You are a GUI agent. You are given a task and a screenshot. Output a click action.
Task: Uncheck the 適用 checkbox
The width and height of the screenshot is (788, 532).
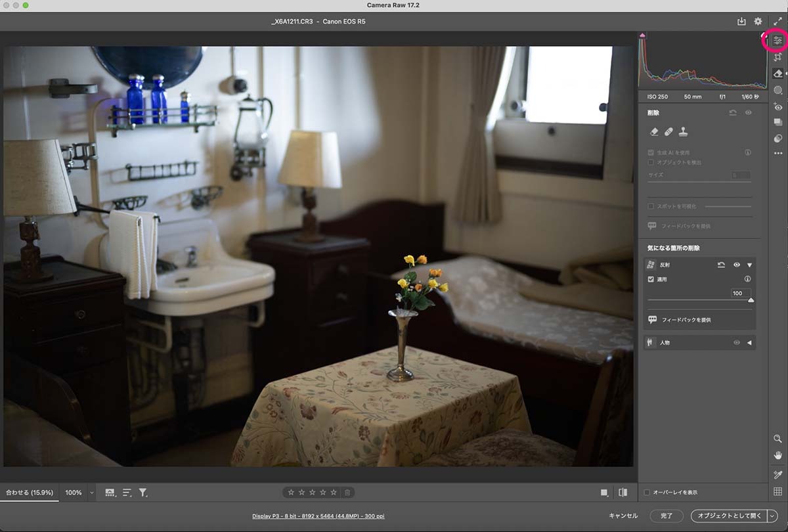point(651,279)
